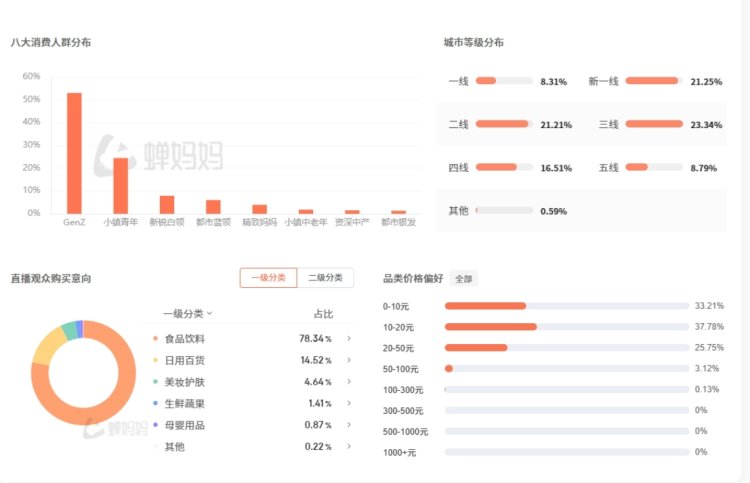Click the 三线 city level progress bar
This screenshot has height=483, width=750.
pos(654,124)
